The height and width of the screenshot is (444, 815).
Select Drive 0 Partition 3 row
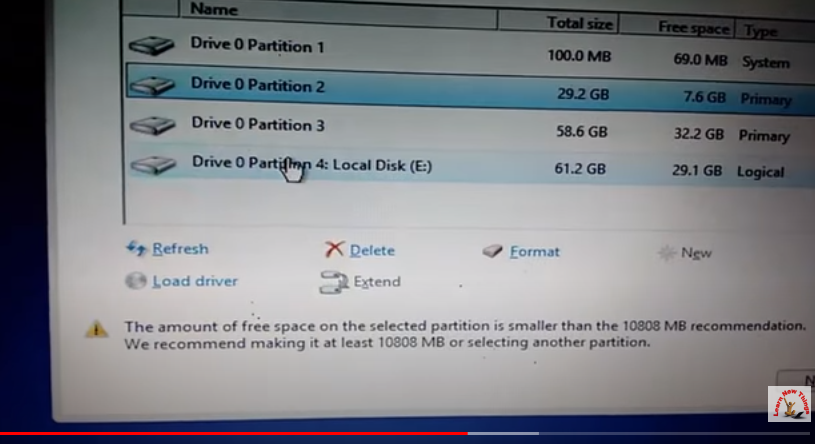[470, 129]
